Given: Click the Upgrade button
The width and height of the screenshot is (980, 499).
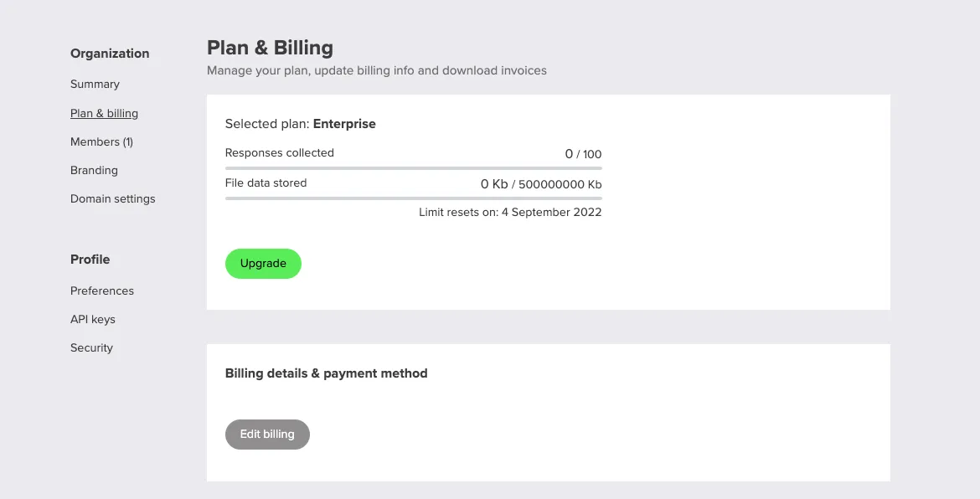Looking at the screenshot, I should pos(263,263).
